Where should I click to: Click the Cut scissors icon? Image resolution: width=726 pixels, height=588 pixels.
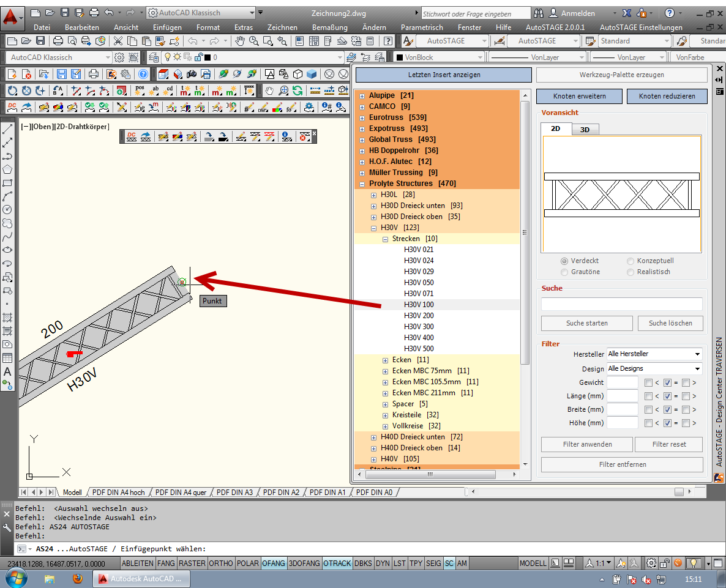pyautogui.click(x=117, y=41)
